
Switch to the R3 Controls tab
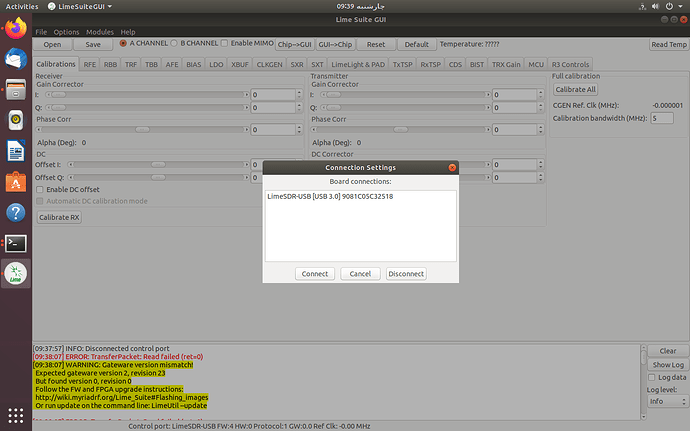(570, 64)
